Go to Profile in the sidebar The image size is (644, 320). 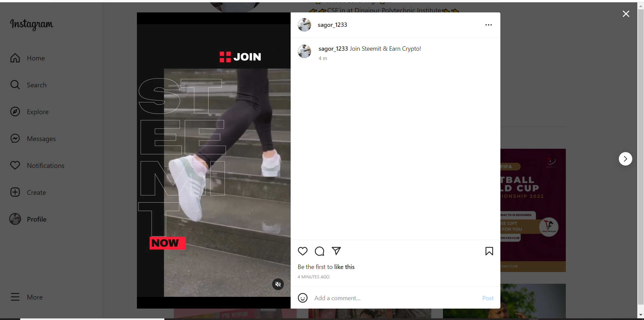pyautogui.click(x=28, y=219)
